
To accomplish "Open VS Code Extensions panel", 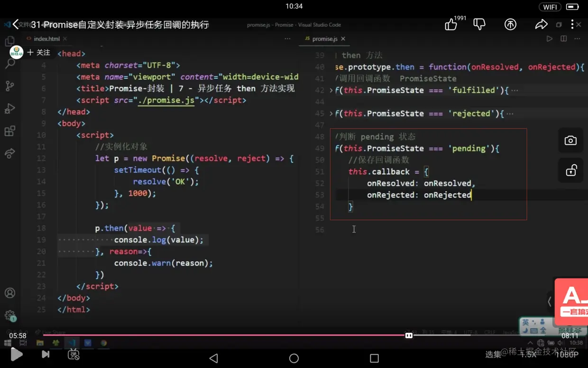I will click(9, 131).
